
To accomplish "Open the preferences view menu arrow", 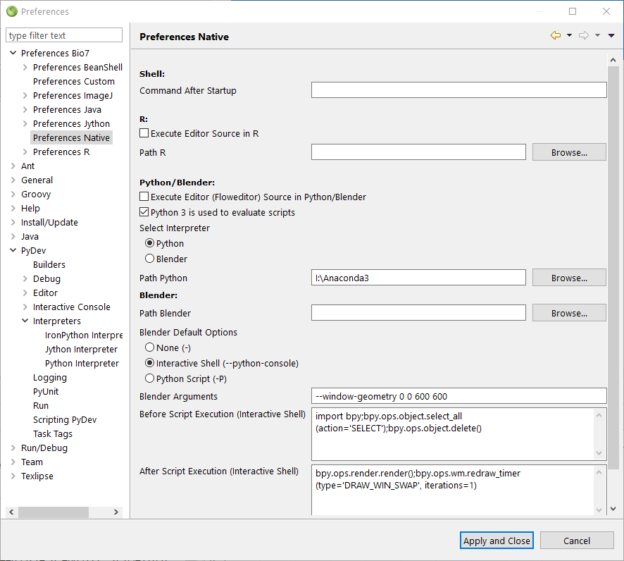I will [x=611, y=36].
